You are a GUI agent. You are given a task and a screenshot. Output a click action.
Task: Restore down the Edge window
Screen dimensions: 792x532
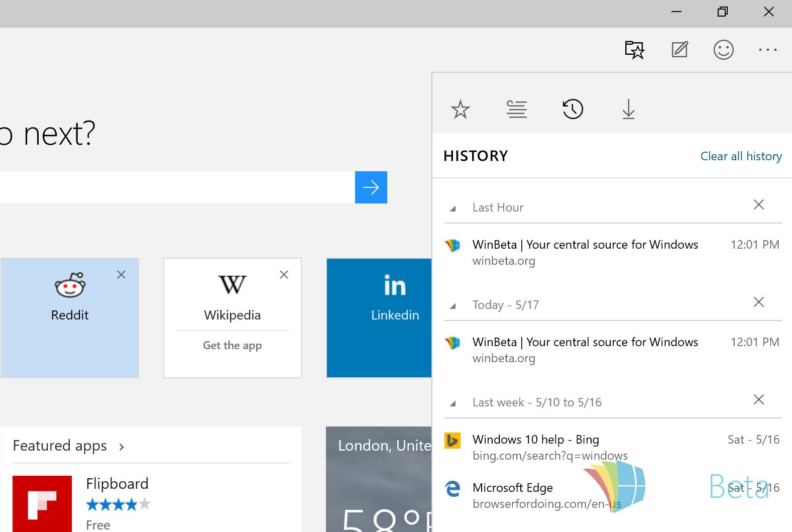723,12
